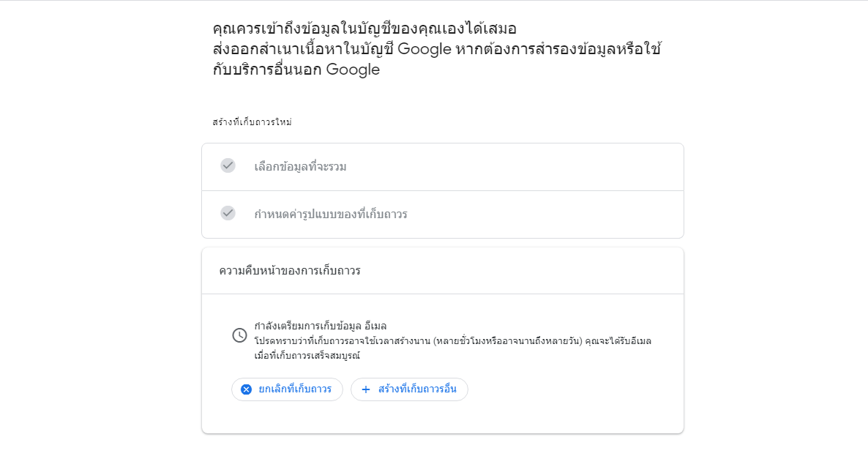Click the checkmark icon beside เลือกข้อมูลที่จะรวม
The image size is (868, 459).
coord(228,165)
